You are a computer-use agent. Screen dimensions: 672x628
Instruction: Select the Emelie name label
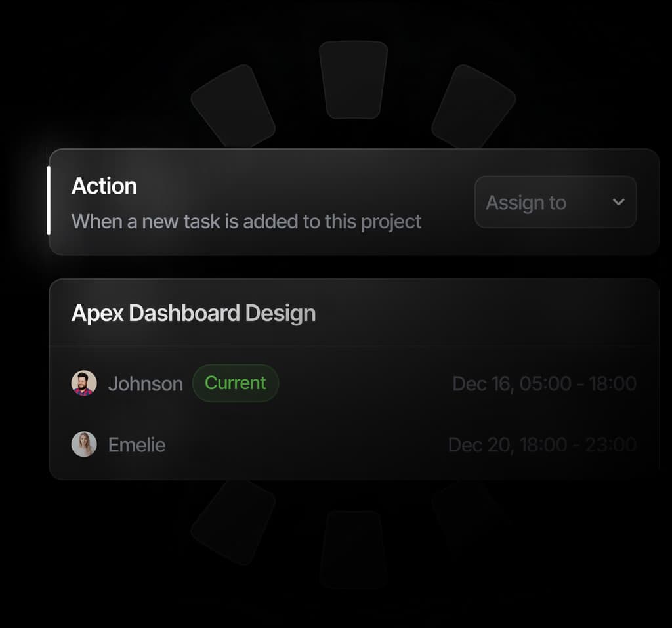click(136, 445)
